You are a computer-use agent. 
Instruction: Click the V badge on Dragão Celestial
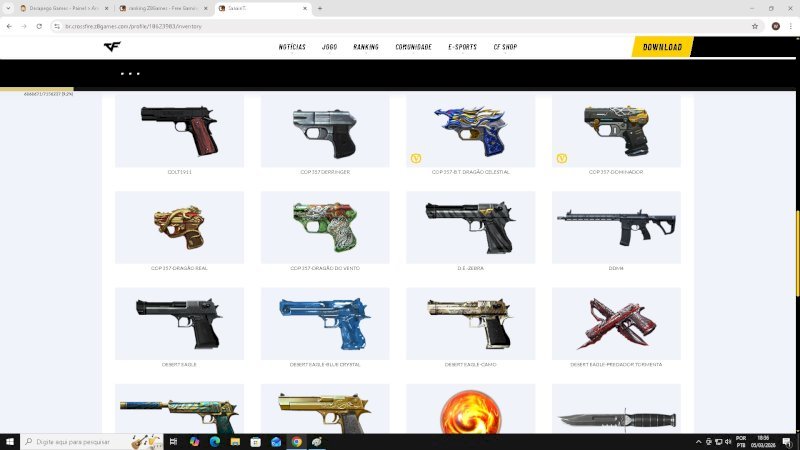[x=416, y=159]
